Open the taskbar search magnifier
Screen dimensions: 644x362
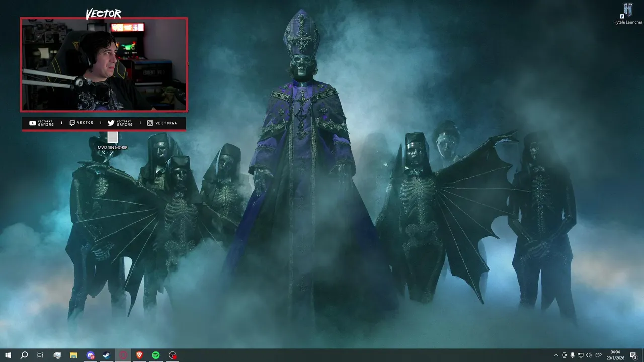[x=24, y=355]
